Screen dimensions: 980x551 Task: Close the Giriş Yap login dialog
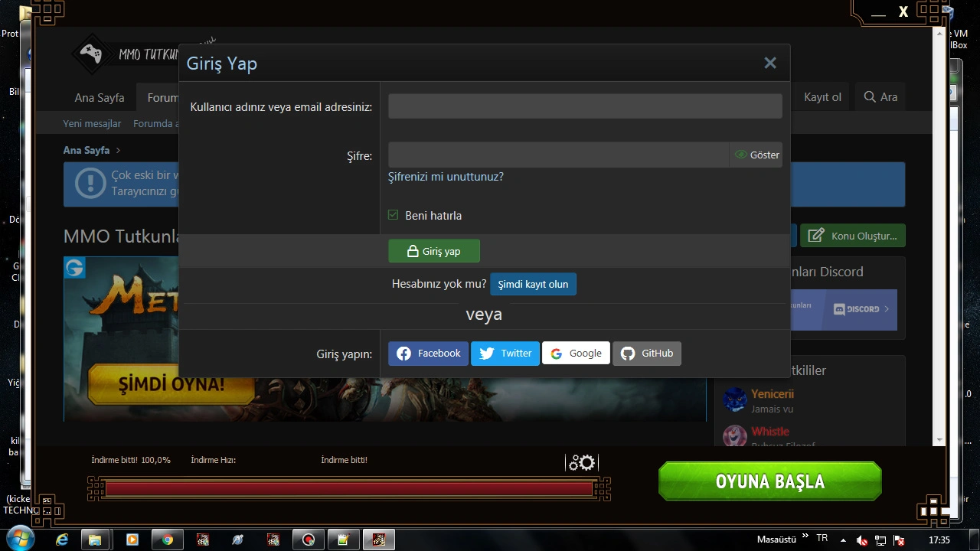[770, 64]
